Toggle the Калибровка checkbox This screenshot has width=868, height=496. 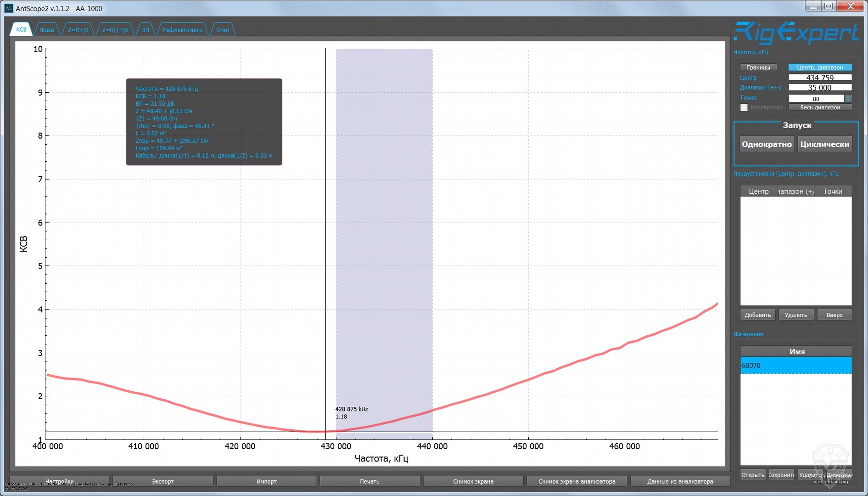point(744,107)
